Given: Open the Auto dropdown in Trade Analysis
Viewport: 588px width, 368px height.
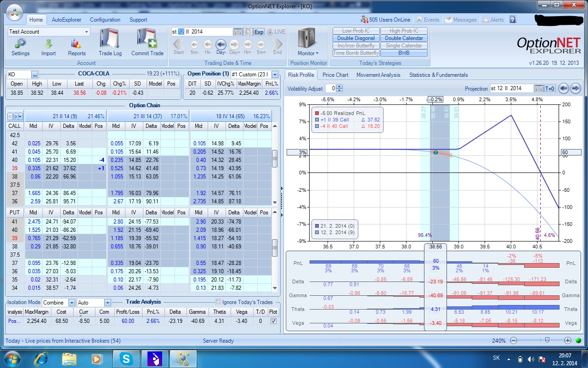Looking at the screenshot, I should click(x=107, y=303).
